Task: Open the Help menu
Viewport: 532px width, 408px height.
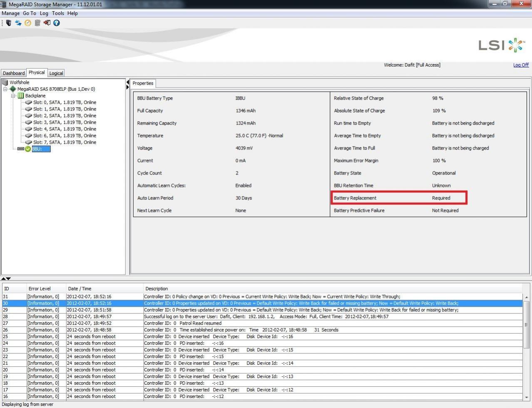Action: [72, 13]
